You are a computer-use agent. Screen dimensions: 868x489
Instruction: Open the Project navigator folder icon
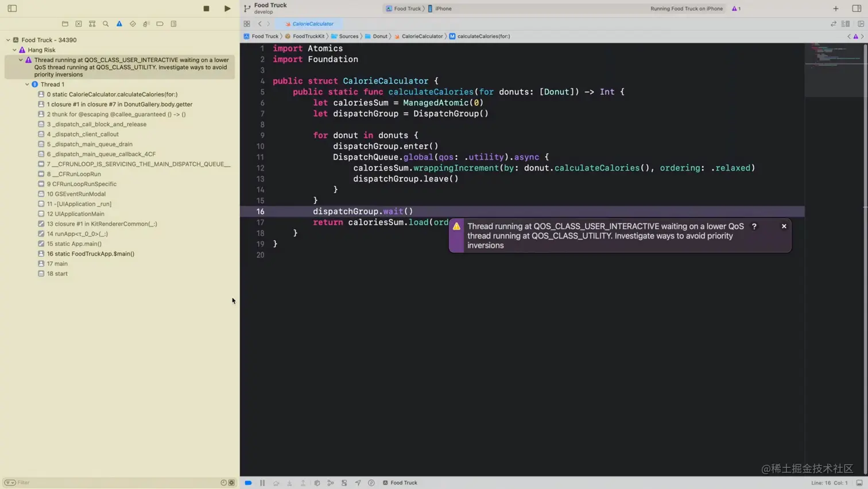[65, 24]
